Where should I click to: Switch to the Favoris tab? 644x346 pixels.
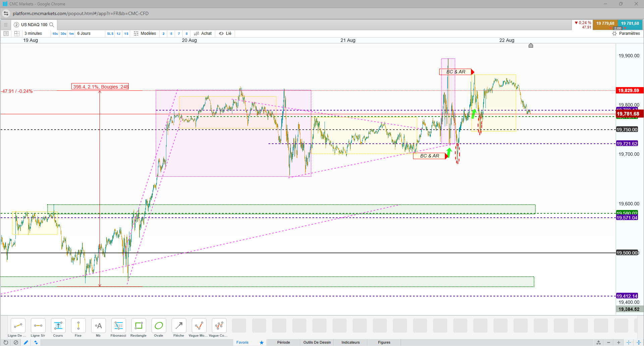point(242,342)
